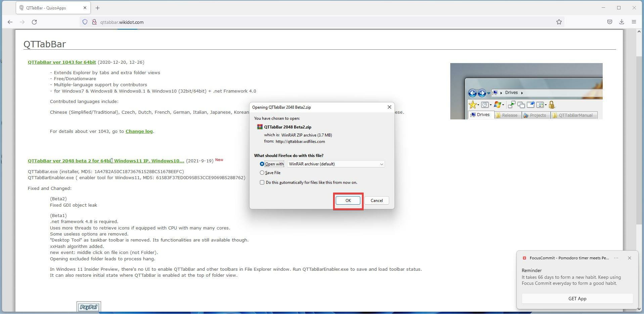644x314 pixels.
Task: Click the bookmark star in the address bar
Action: (558, 22)
